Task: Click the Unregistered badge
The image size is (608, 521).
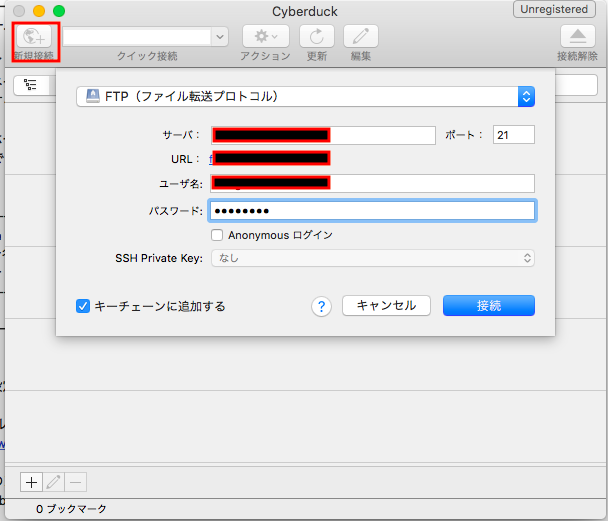Action: [x=554, y=9]
